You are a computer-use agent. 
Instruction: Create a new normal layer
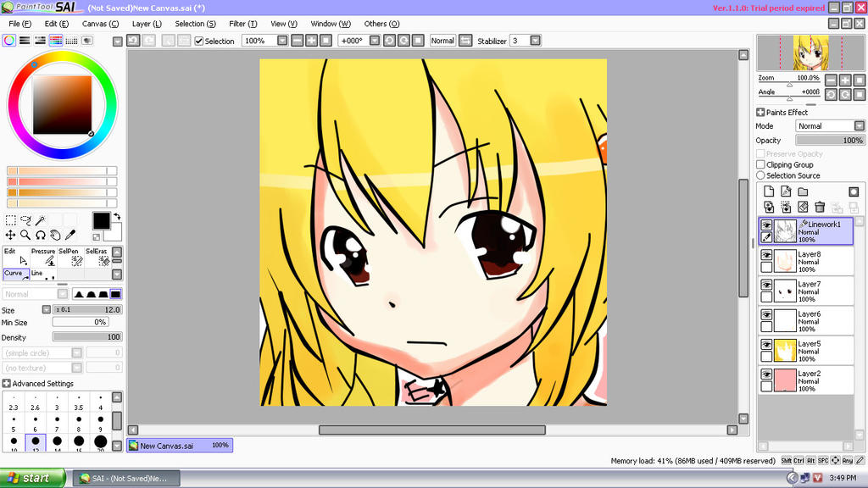click(x=769, y=191)
